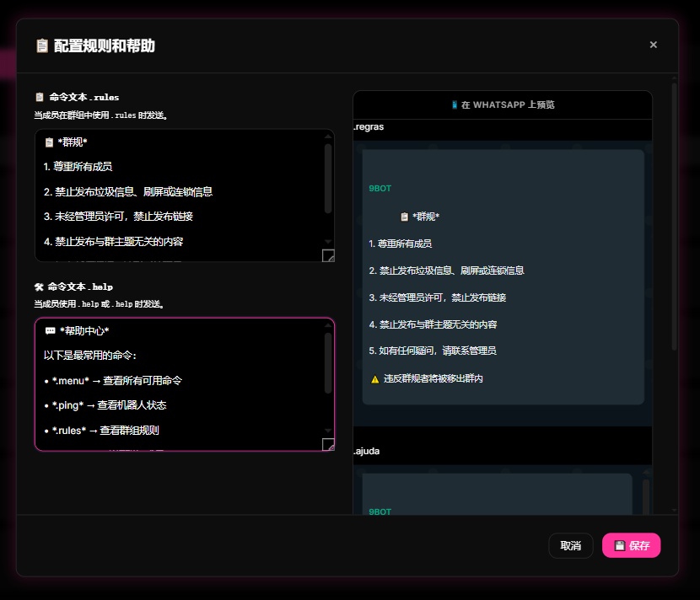Click the line '4. 禁止发布与群主题无关的内容' in editor

[x=113, y=241]
